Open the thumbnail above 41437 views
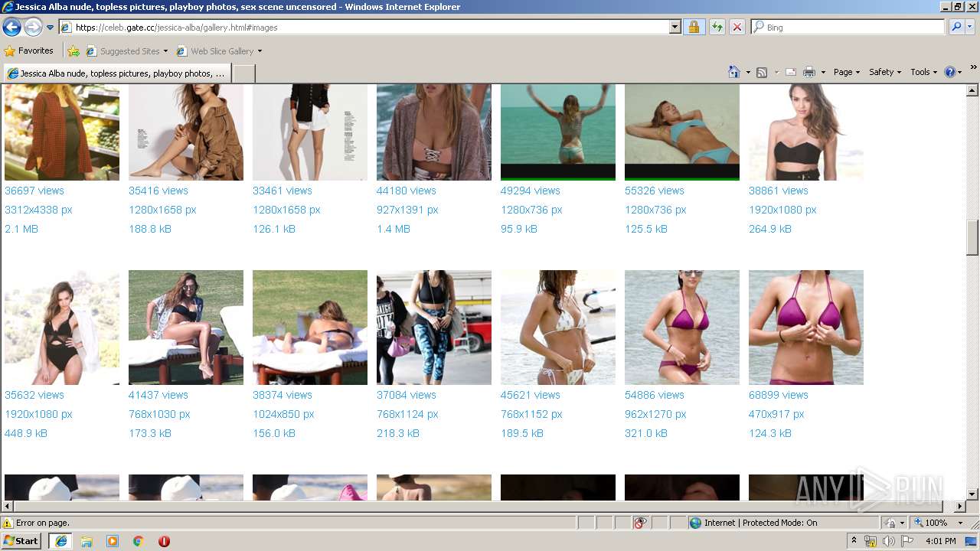980x551 pixels. [x=186, y=328]
